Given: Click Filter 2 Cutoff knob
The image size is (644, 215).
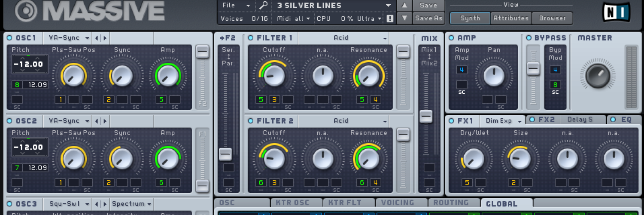Looking at the screenshot, I should tap(274, 158).
